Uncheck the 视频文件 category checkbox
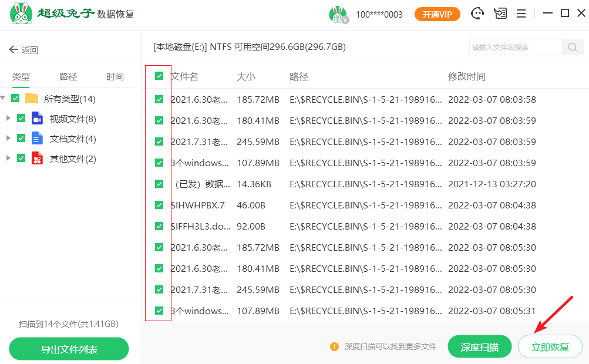Image resolution: width=589 pixels, height=364 pixels. point(21,119)
